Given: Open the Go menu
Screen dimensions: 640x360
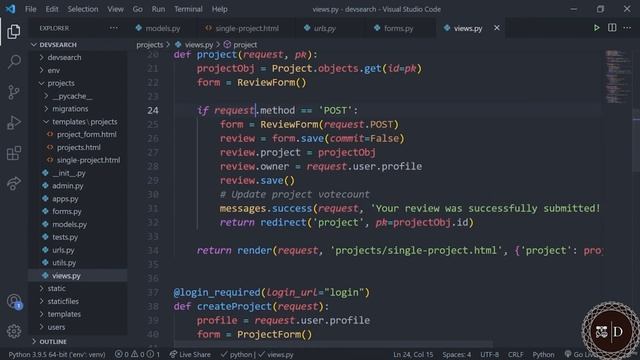Looking at the screenshot, I should 138,9.
